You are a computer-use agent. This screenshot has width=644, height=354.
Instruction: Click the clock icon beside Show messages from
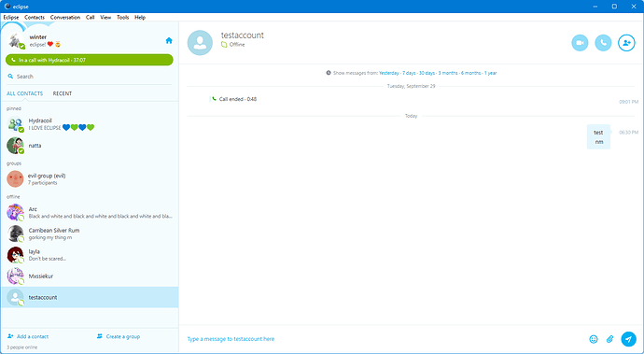tap(329, 73)
